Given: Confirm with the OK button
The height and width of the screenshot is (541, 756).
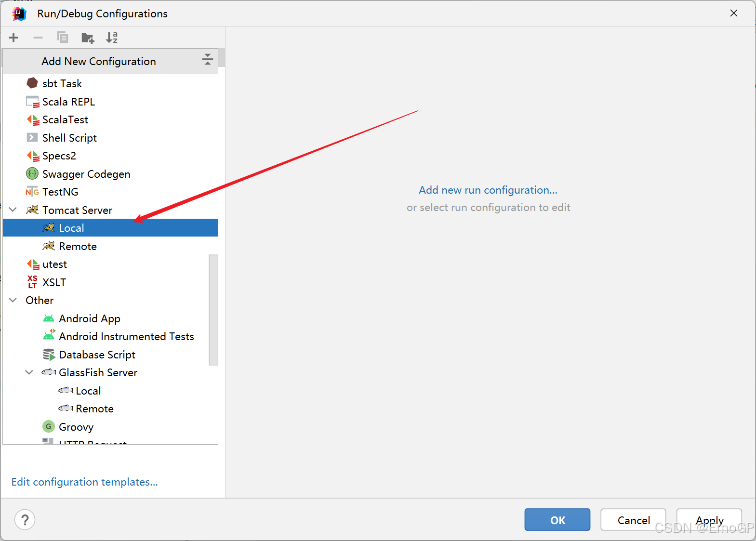Looking at the screenshot, I should click(557, 520).
